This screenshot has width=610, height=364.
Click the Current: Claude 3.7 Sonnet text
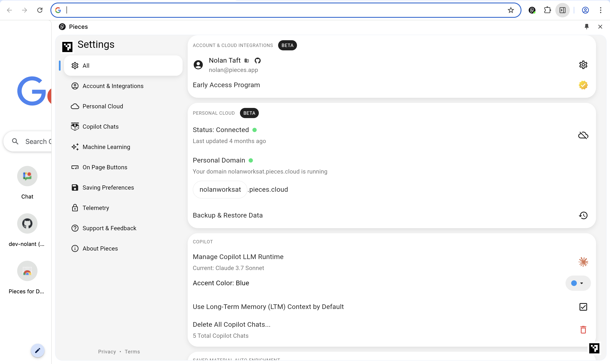pyautogui.click(x=228, y=268)
